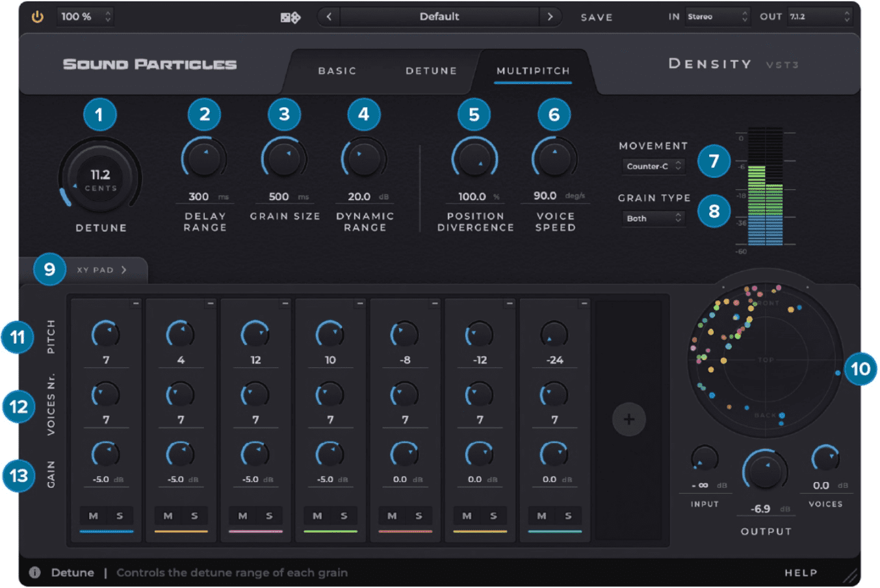Click the SAVE preset button
880x588 pixels.
(x=597, y=18)
